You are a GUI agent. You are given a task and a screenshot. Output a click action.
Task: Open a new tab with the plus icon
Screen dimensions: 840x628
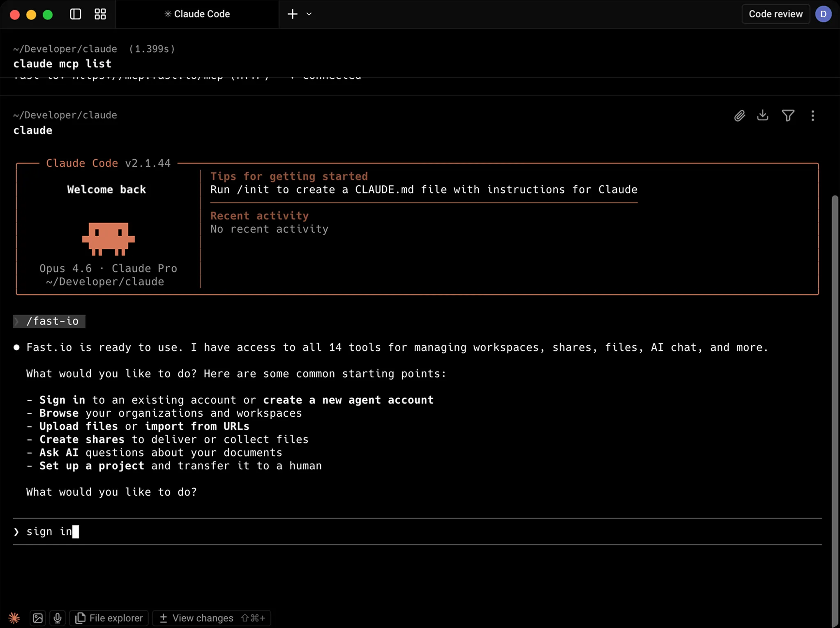tap(292, 14)
